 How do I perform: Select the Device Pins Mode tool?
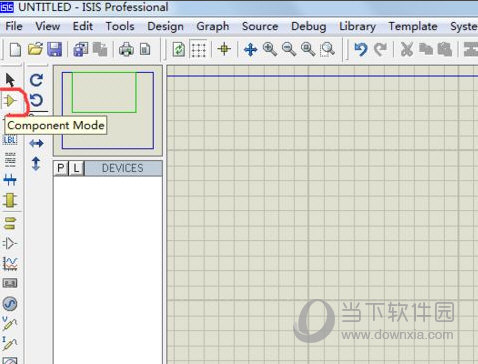(x=10, y=243)
